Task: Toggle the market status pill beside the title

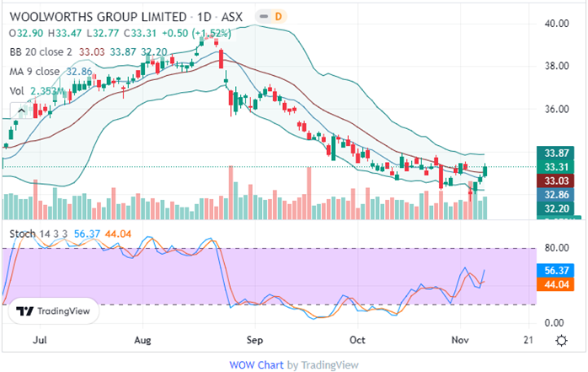Action: click(265, 15)
